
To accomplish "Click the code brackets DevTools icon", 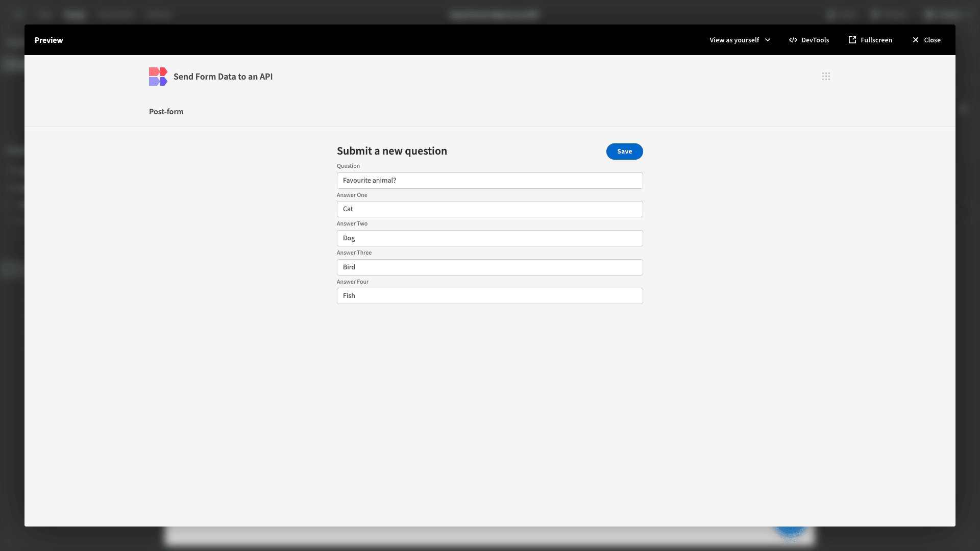I will [793, 40].
